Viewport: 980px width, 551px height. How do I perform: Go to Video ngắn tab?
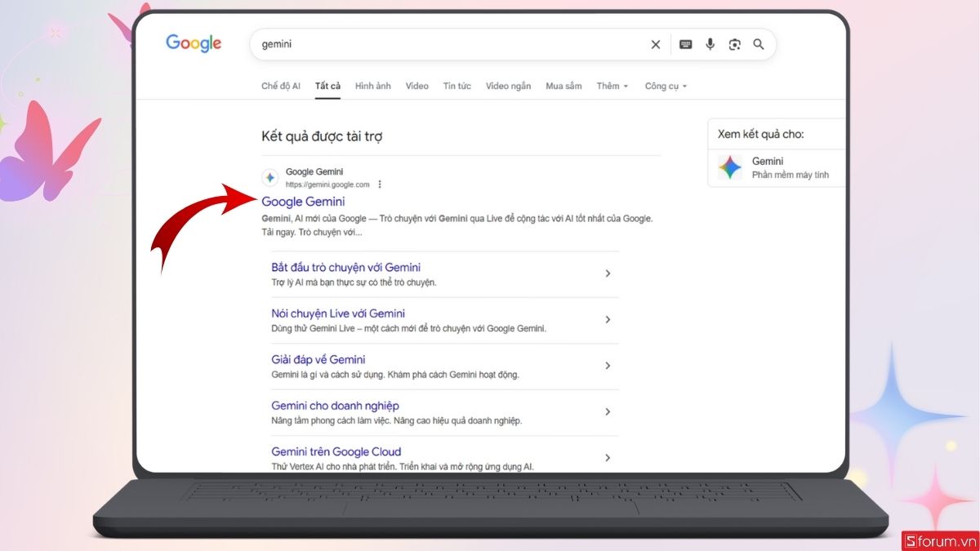pos(508,86)
